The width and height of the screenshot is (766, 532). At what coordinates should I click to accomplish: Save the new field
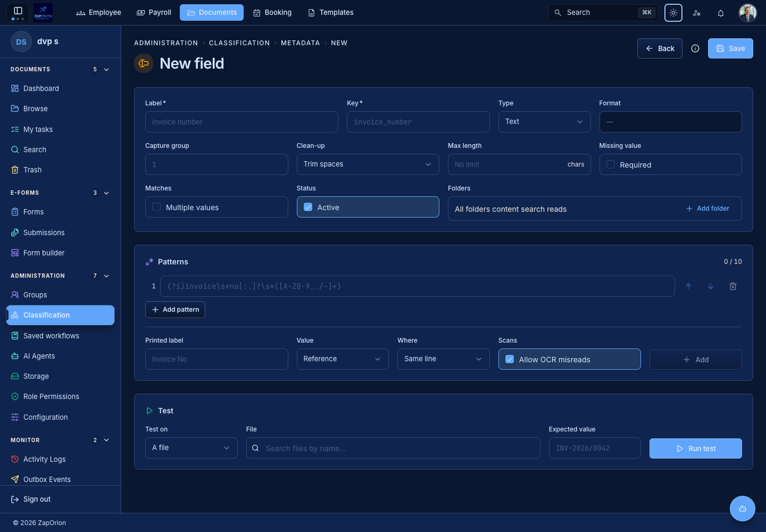point(730,48)
